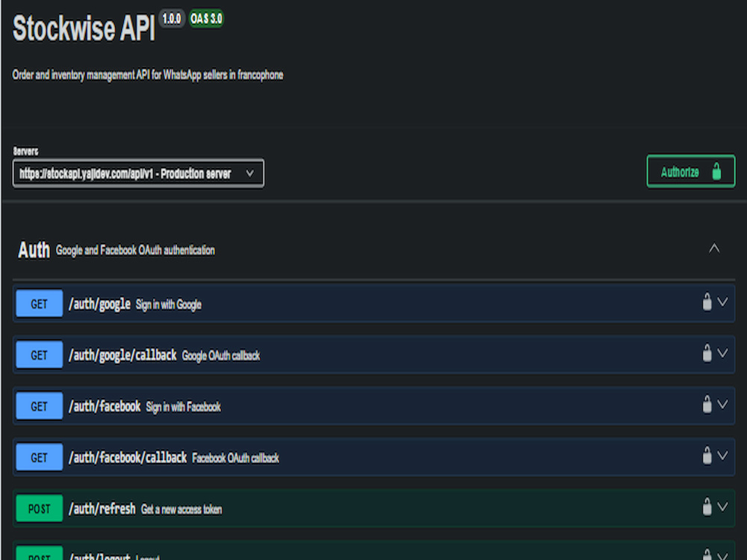Collapse the Auth section
747x560 pixels.
[713, 249]
